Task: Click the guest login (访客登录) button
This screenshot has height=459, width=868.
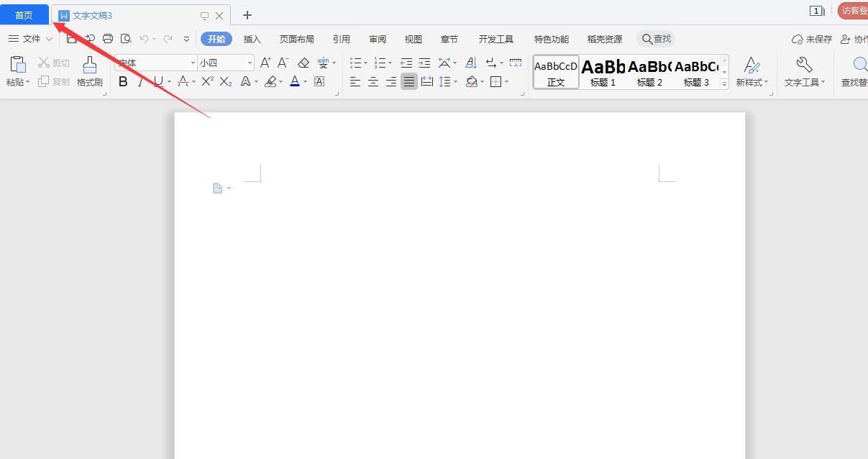Action: tap(853, 11)
